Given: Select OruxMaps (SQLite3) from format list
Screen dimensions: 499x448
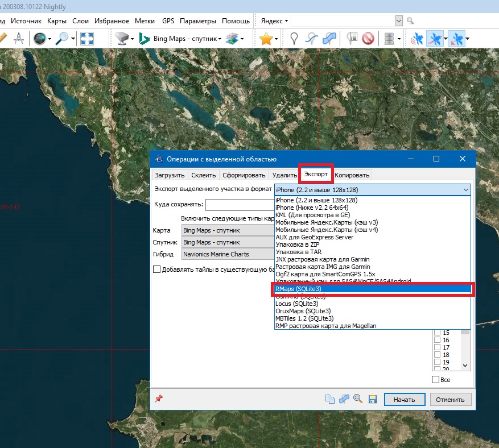Looking at the screenshot, I should tap(303, 311).
